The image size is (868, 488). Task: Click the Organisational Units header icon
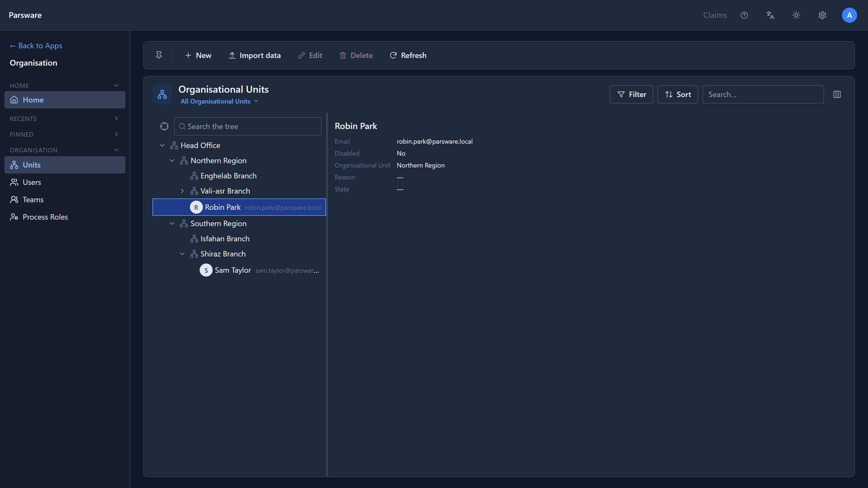coord(162,94)
